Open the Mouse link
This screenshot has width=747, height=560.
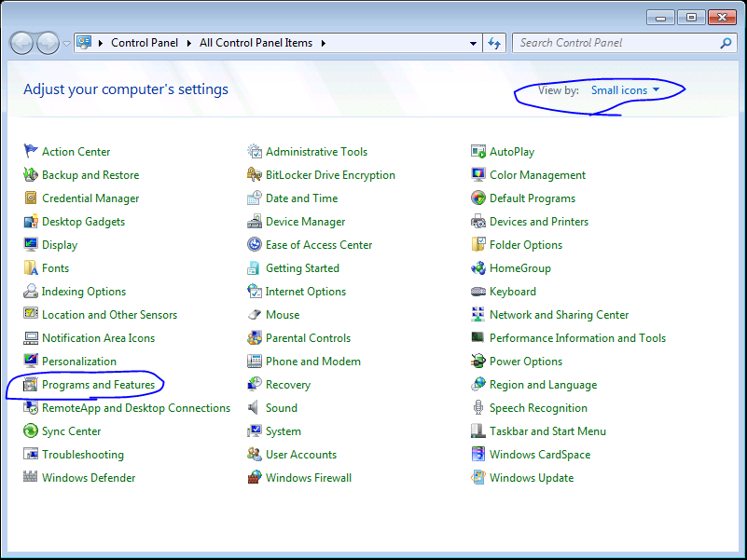[x=283, y=315]
